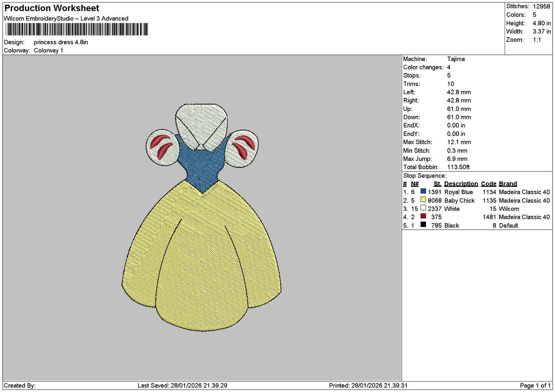This screenshot has height=392, width=555.
Task: Click the Width value '3.37 in'
Action: (x=542, y=31)
